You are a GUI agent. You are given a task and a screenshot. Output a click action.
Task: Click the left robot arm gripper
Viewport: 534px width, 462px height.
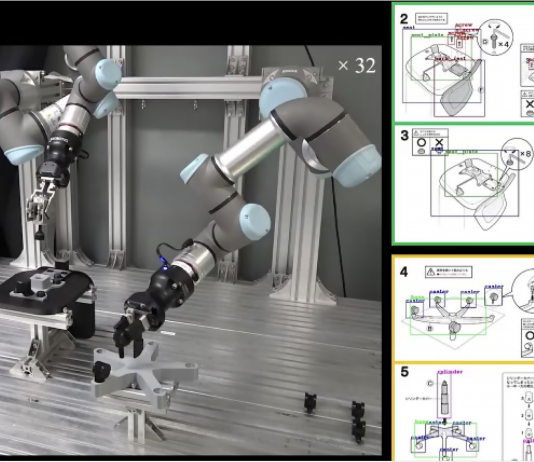coord(43,197)
